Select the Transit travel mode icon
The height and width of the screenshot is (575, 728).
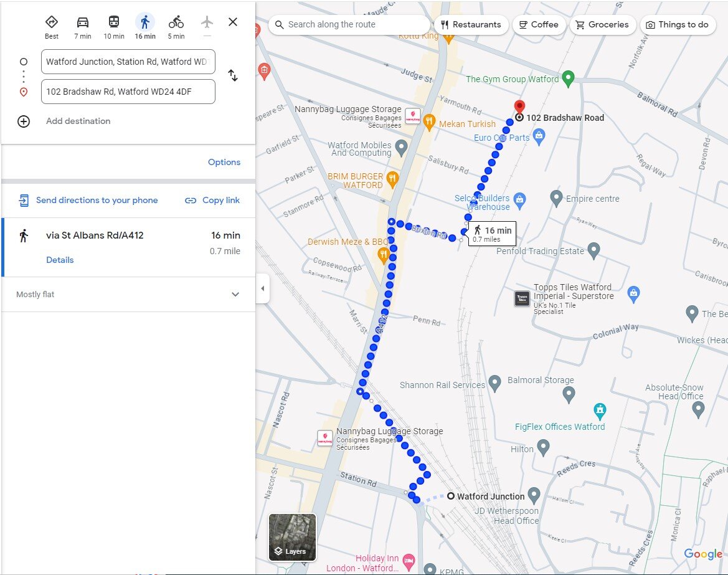[x=114, y=23]
